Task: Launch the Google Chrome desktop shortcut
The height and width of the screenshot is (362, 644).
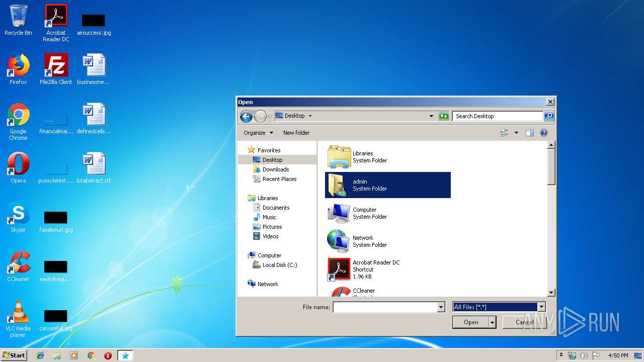Action: pos(18,122)
